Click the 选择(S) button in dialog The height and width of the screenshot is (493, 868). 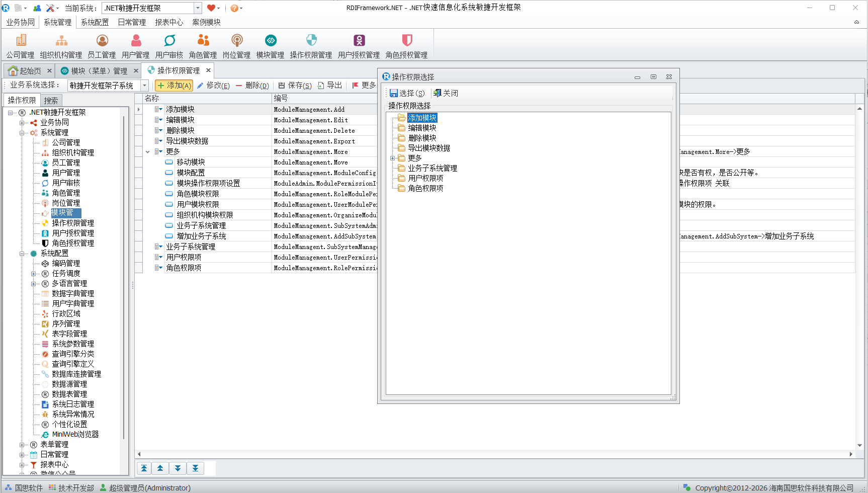coord(407,93)
